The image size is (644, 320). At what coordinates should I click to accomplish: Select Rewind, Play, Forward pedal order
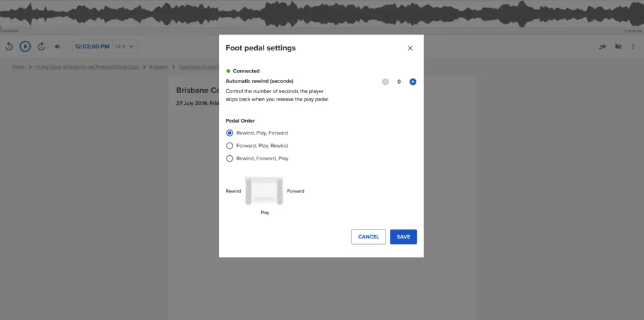pyautogui.click(x=230, y=133)
